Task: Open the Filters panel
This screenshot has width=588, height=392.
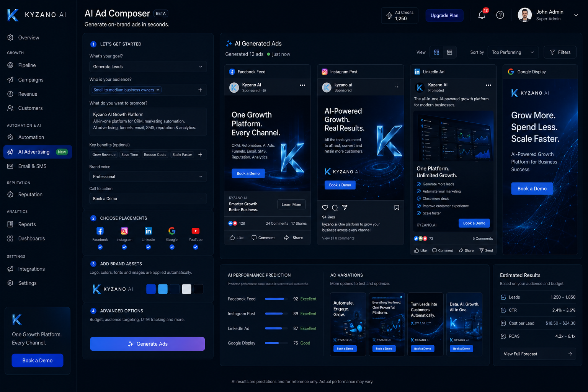Action: pos(560,52)
